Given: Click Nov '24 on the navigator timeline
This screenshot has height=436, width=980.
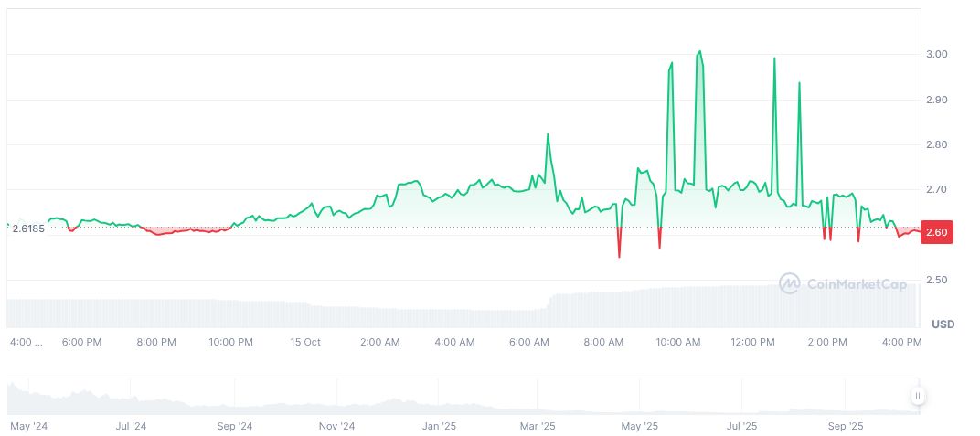Looking at the screenshot, I should tap(336, 426).
